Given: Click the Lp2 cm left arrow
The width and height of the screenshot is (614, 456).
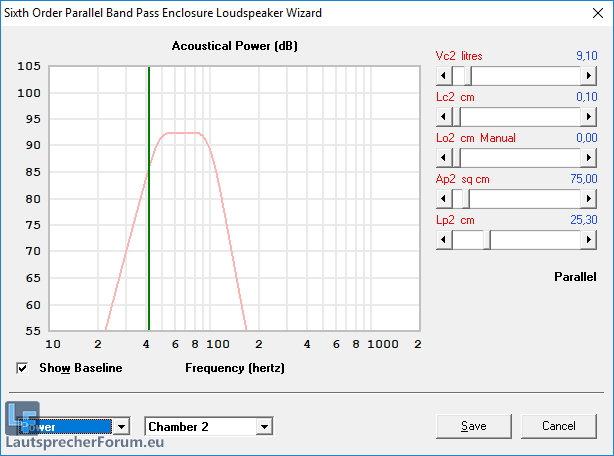Looking at the screenshot, I should [444, 239].
